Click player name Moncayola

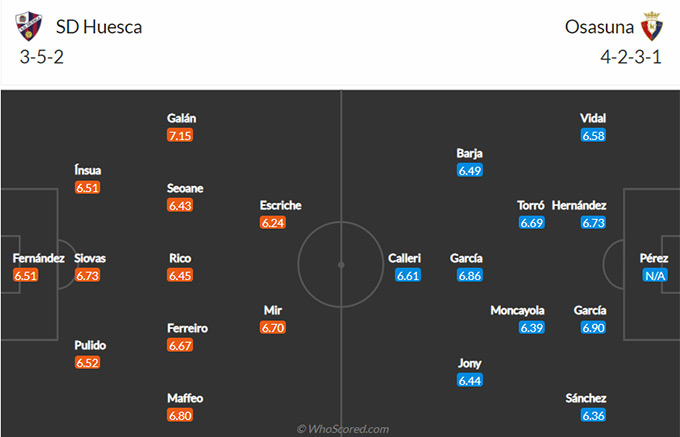coord(517,310)
